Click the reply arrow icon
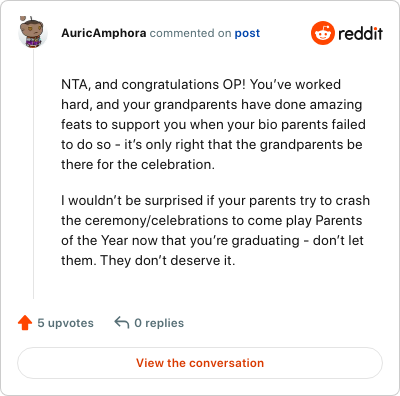 point(122,323)
